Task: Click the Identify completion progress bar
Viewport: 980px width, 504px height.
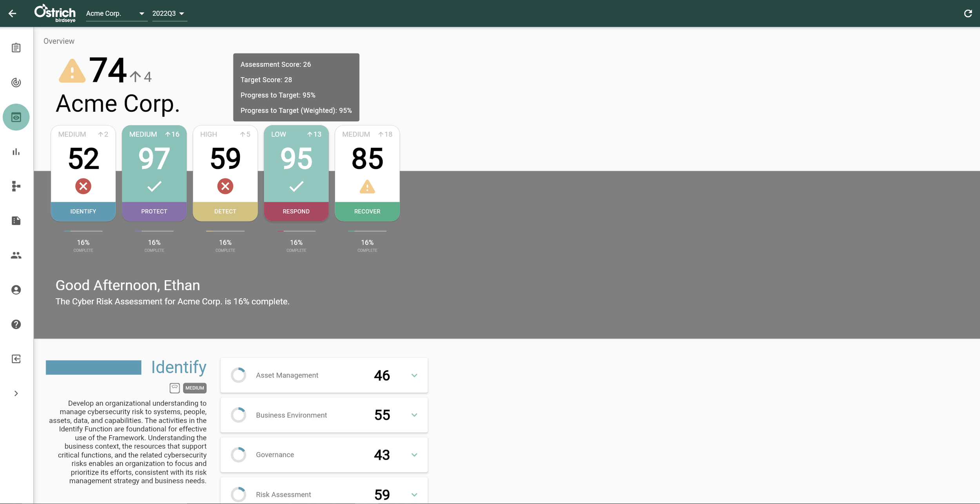Action: 83,231
